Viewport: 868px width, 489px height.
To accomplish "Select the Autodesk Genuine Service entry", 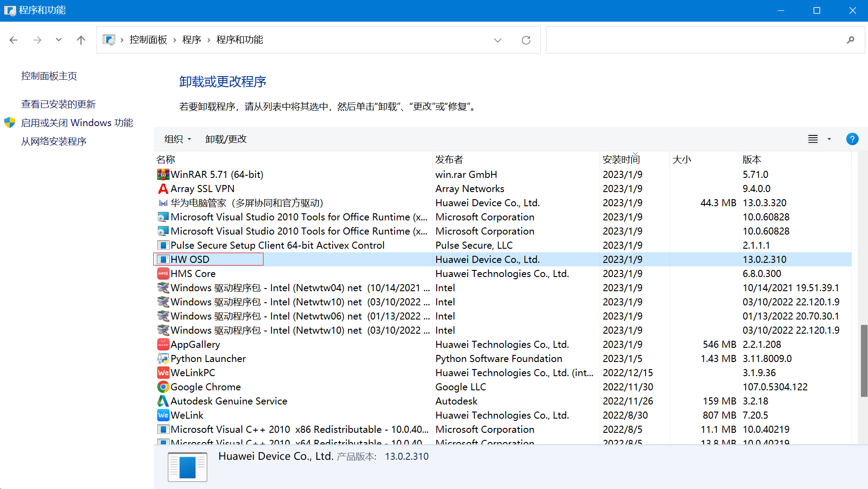I will pos(503,401).
